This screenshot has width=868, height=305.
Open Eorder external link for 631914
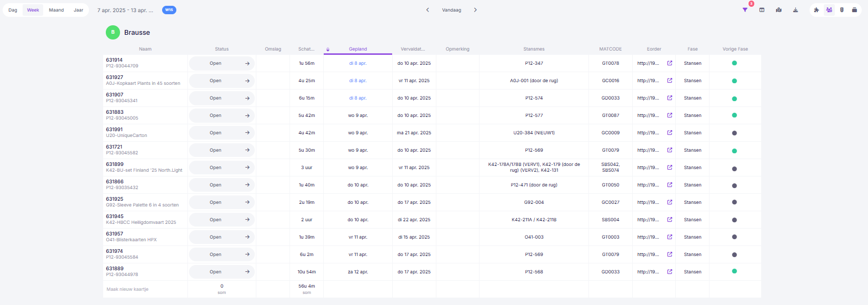tap(670, 63)
